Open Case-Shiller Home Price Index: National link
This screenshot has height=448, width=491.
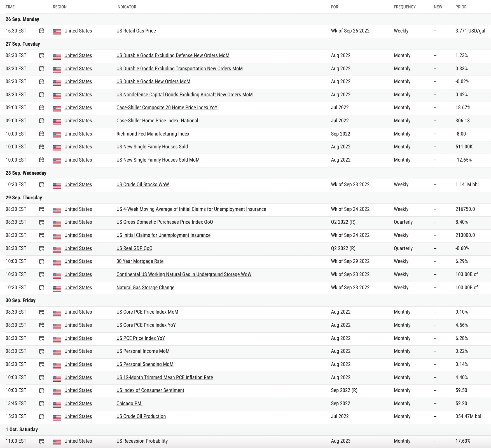pyautogui.click(x=157, y=121)
